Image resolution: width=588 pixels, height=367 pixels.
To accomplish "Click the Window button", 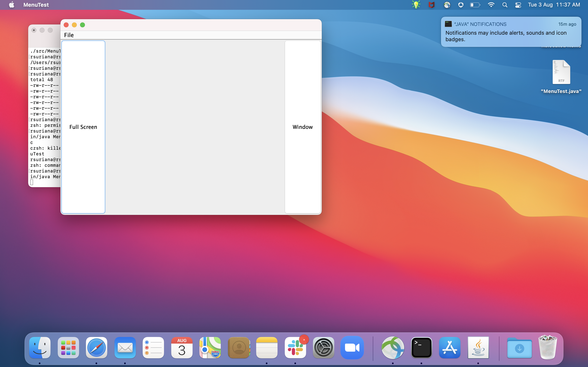I will pyautogui.click(x=303, y=127).
